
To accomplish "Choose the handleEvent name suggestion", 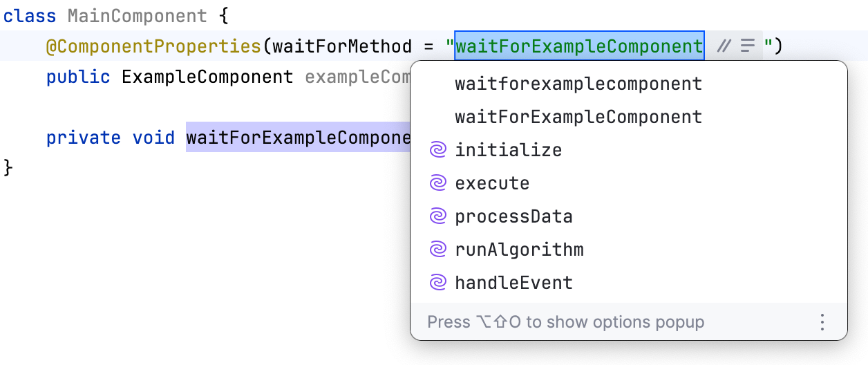I will click(x=513, y=283).
